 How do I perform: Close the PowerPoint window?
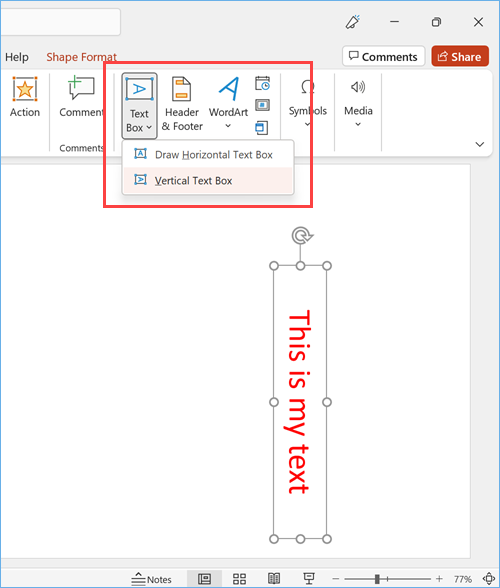(478, 22)
